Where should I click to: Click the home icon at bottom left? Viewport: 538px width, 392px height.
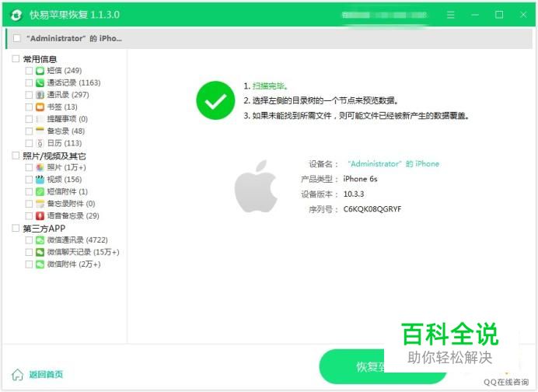(x=17, y=374)
